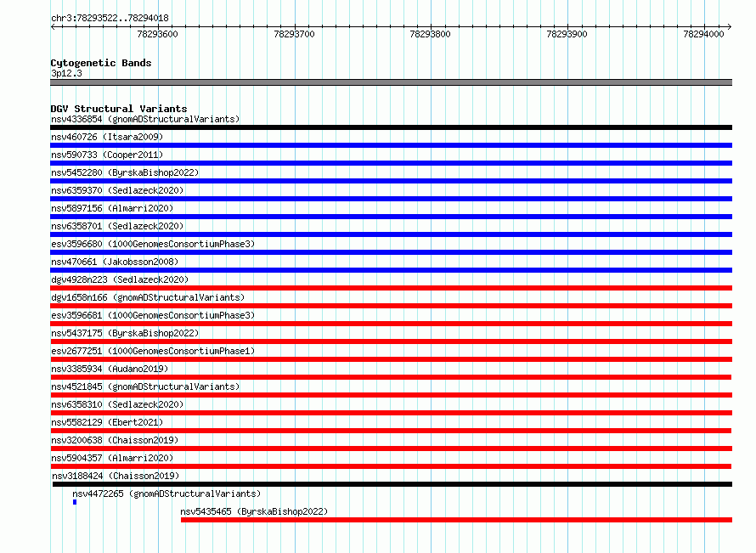Click the black nsv4336854 variant bar
This screenshot has width=756, height=553.
pos(391,127)
